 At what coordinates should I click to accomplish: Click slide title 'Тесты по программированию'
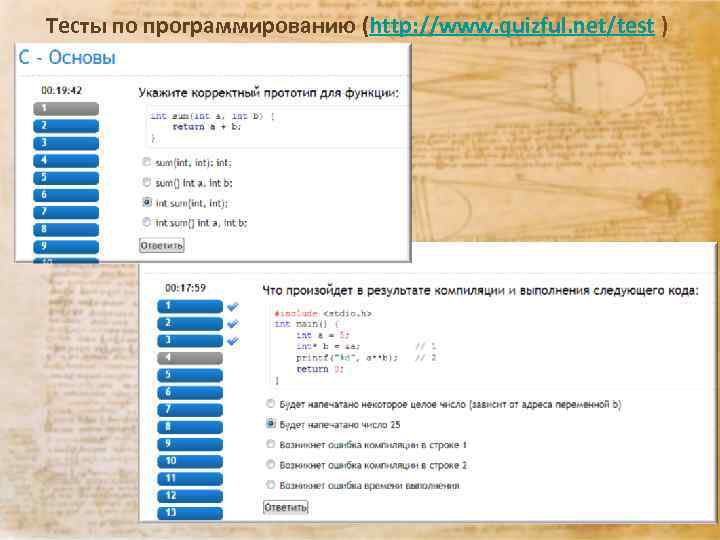[x=201, y=26]
